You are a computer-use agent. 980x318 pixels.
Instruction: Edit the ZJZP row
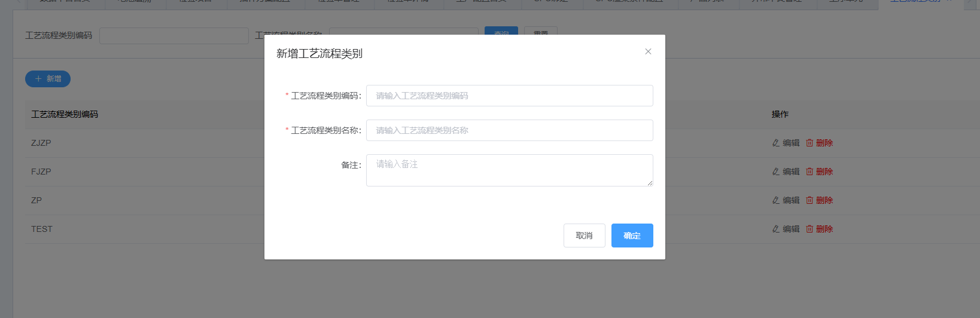pos(786,143)
